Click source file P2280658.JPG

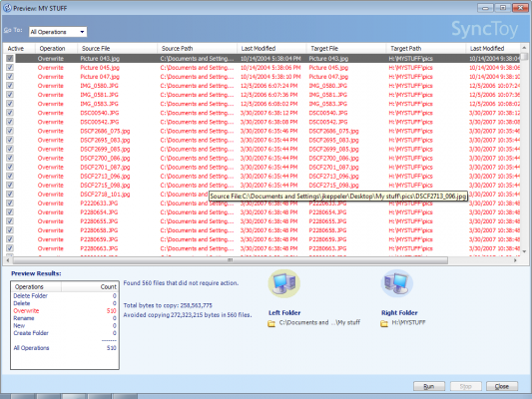point(99,230)
